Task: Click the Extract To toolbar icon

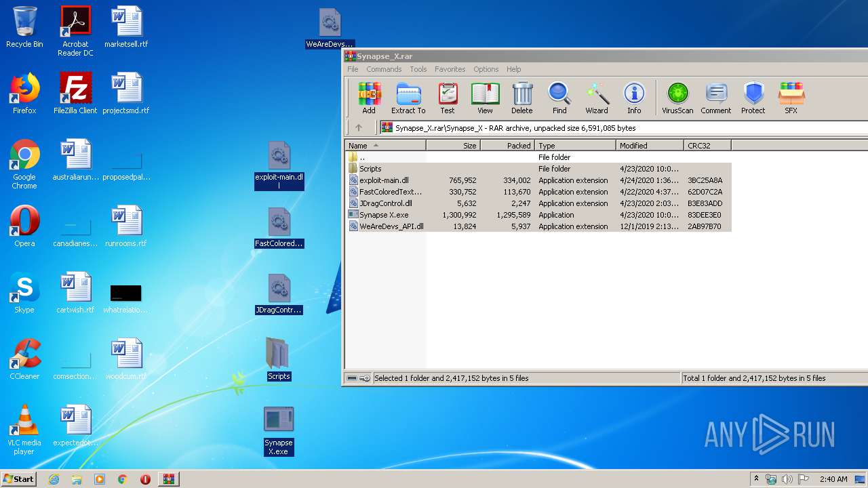Action: point(408,98)
